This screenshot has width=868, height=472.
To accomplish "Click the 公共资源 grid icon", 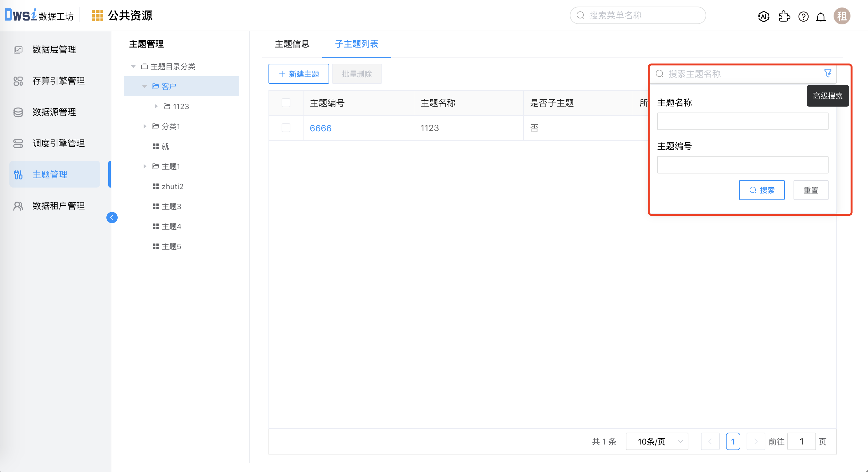I will [x=97, y=15].
